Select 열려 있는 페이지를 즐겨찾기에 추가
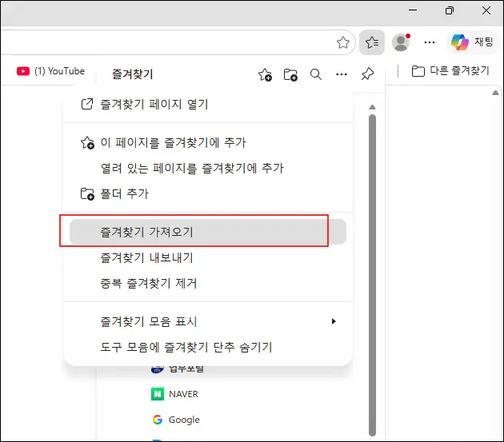 208,168
